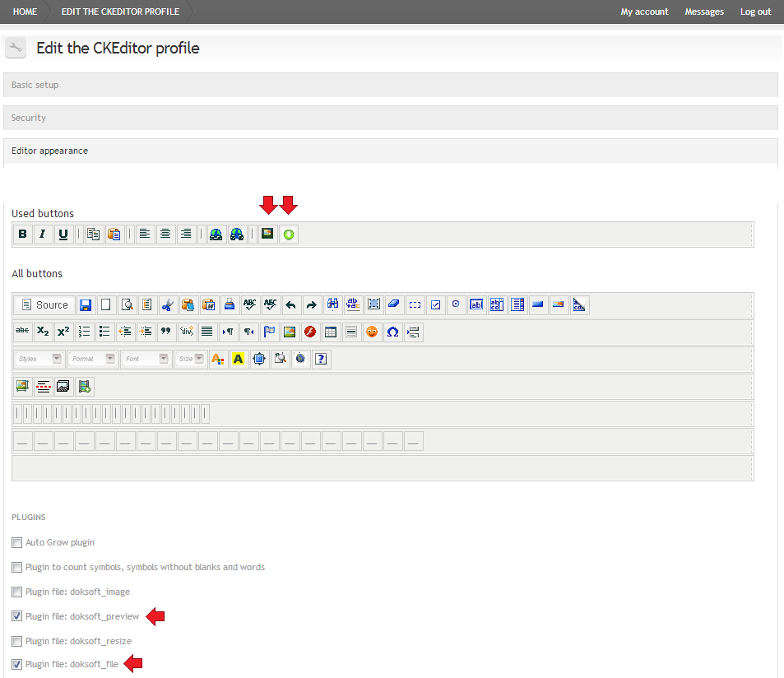
Task: Click the Save floppy disk icon
Action: point(85,305)
